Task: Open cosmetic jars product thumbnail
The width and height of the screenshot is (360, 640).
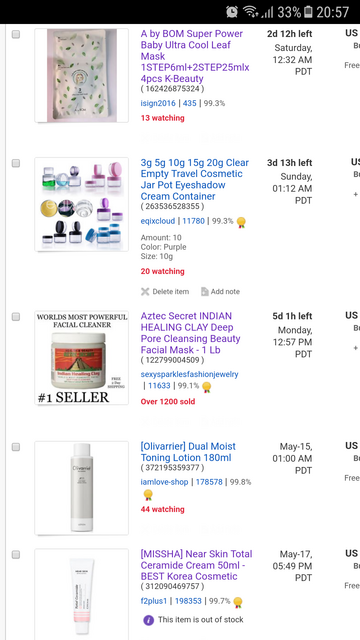Action: [x=82, y=204]
